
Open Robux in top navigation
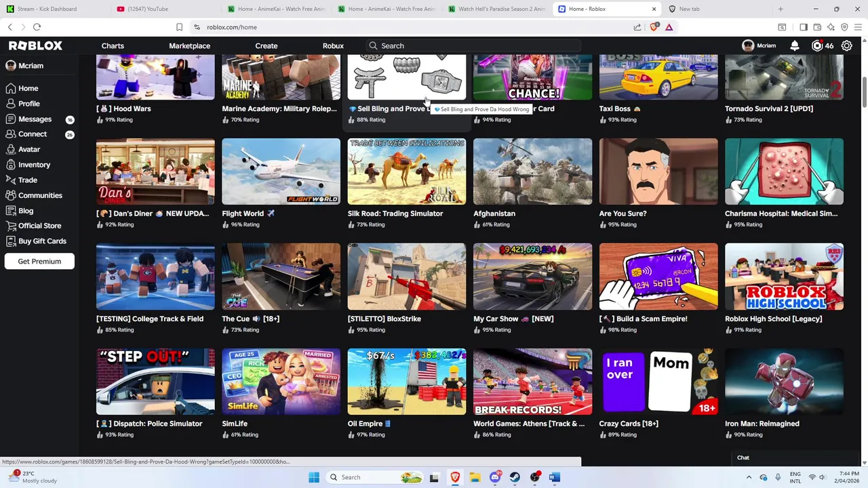click(333, 45)
